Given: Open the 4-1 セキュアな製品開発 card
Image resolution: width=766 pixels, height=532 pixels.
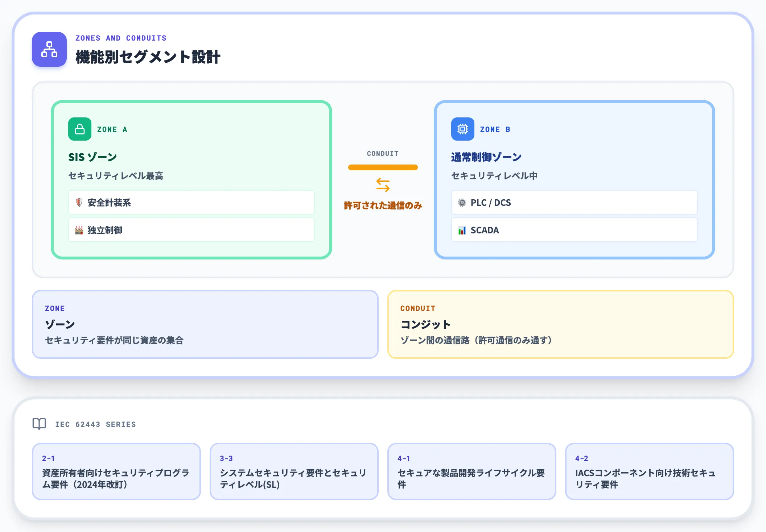Looking at the screenshot, I should 472,471.
